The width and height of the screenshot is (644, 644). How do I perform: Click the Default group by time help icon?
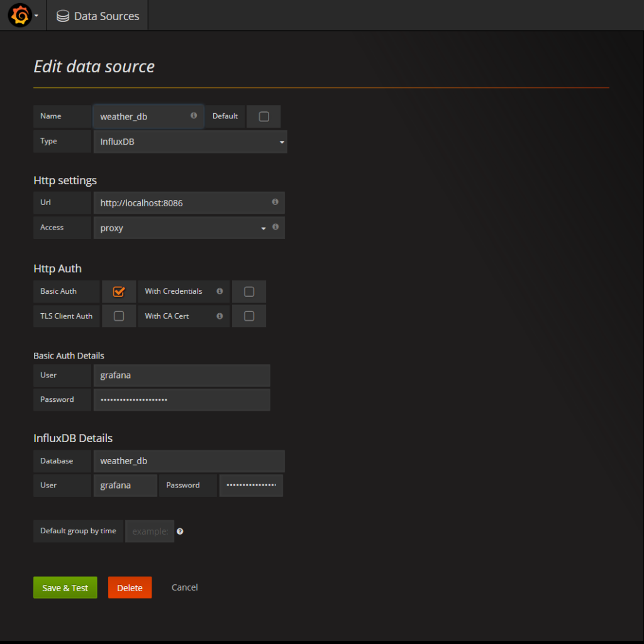point(180,531)
